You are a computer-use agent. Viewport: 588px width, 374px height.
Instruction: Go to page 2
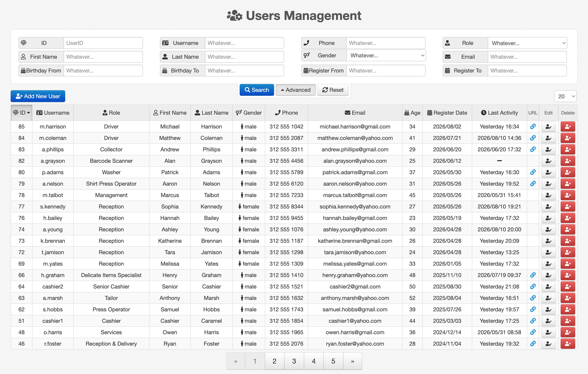point(275,361)
